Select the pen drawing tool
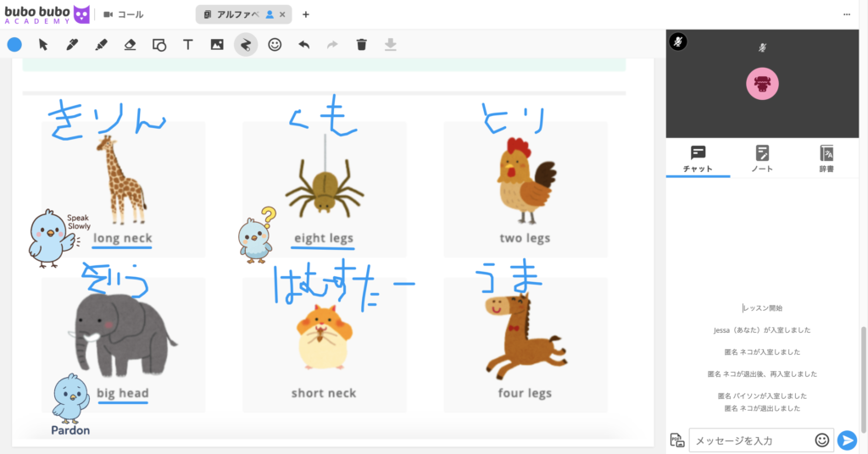 click(72, 45)
